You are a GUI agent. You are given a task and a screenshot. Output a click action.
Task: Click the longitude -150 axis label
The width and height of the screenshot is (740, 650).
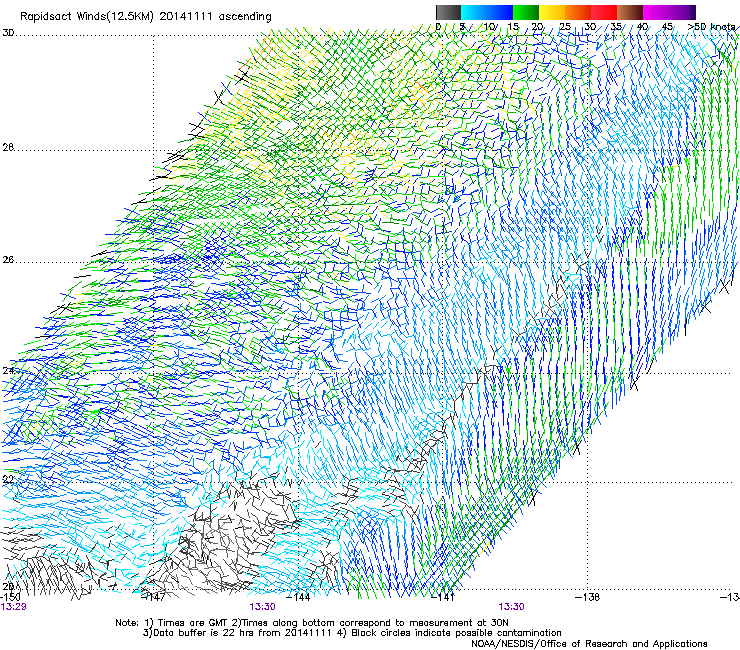[10, 597]
